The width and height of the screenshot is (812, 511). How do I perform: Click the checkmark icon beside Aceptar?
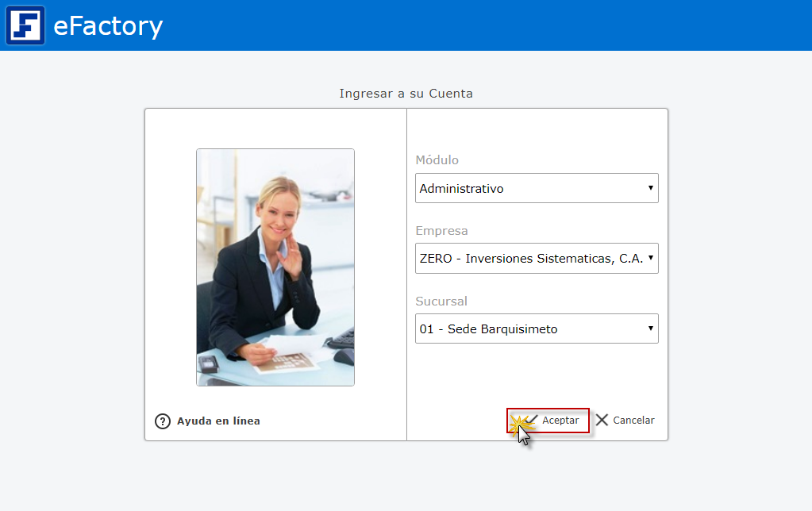point(532,420)
